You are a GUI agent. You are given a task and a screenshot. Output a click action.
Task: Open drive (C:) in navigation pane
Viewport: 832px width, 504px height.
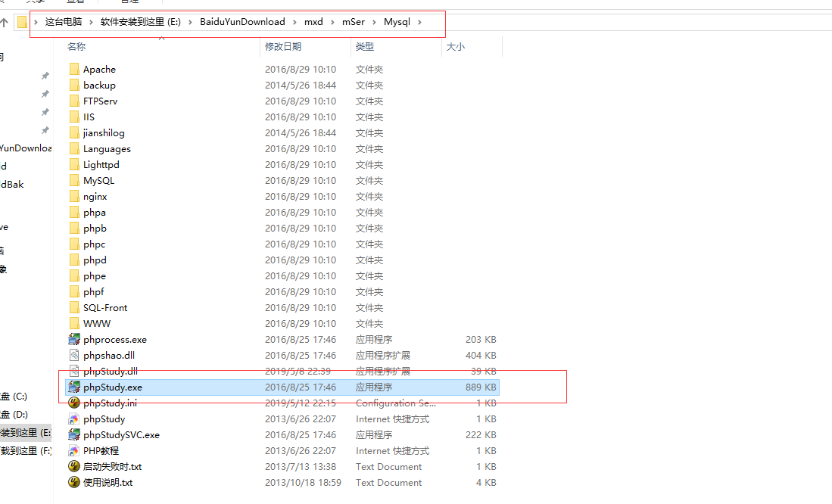click(14, 397)
